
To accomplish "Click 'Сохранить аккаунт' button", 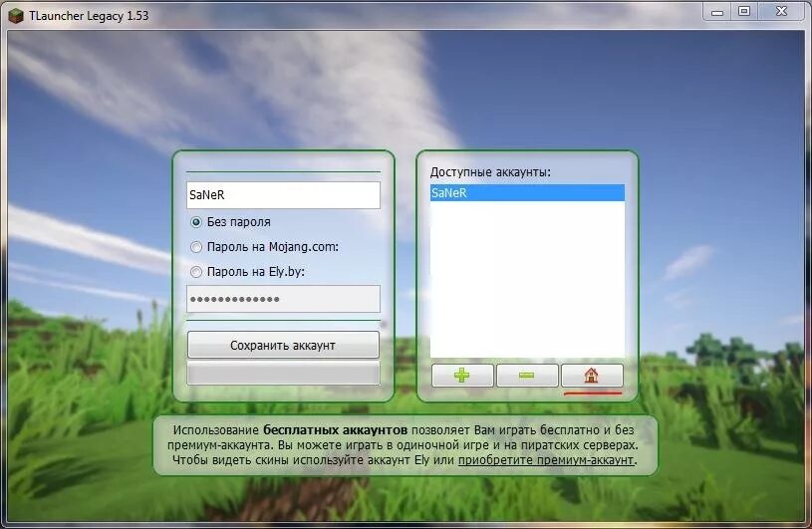I will click(x=283, y=346).
